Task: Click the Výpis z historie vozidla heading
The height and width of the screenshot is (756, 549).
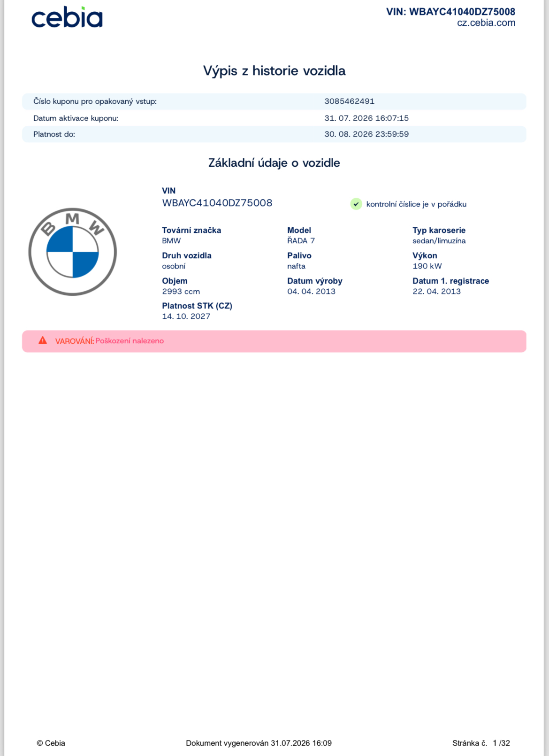Action: point(274,71)
